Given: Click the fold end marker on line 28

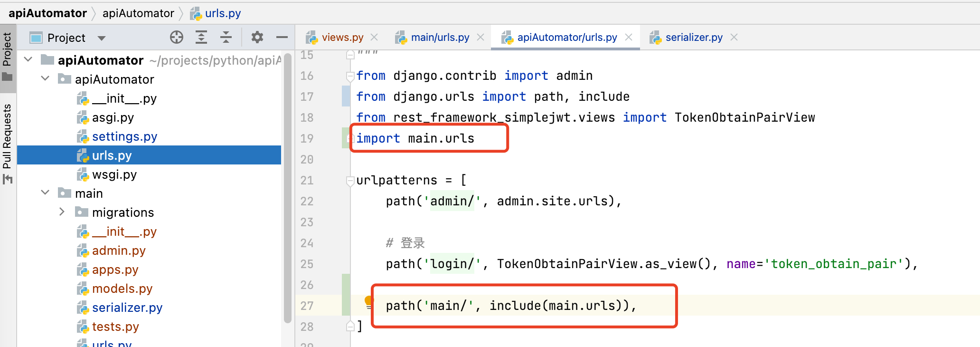Looking at the screenshot, I should (350, 326).
